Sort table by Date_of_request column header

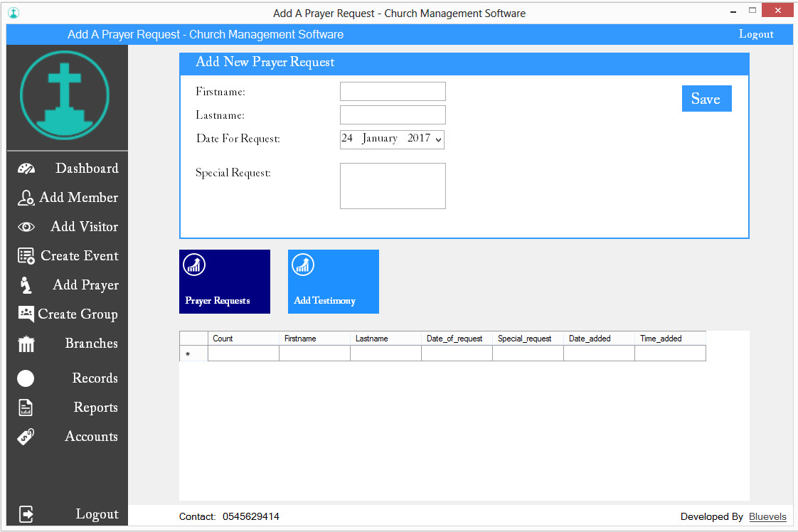(456, 339)
